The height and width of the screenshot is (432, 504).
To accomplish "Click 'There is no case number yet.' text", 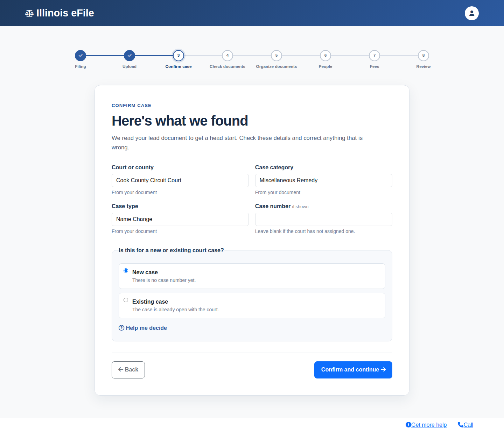I will 164,280.
